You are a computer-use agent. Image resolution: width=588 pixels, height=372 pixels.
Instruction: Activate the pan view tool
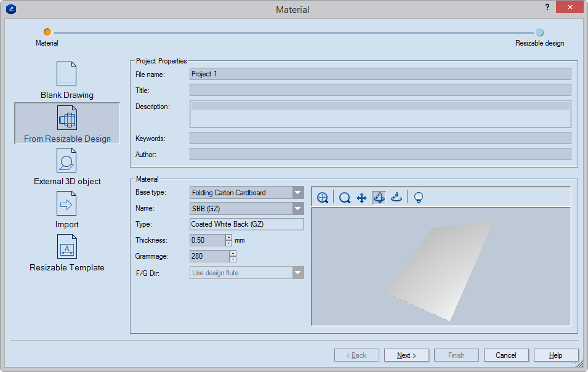click(362, 198)
